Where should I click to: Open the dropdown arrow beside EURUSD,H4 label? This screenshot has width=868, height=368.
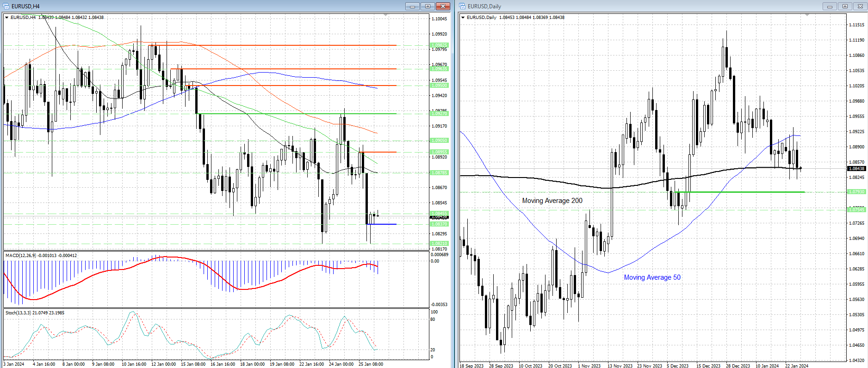[7, 18]
